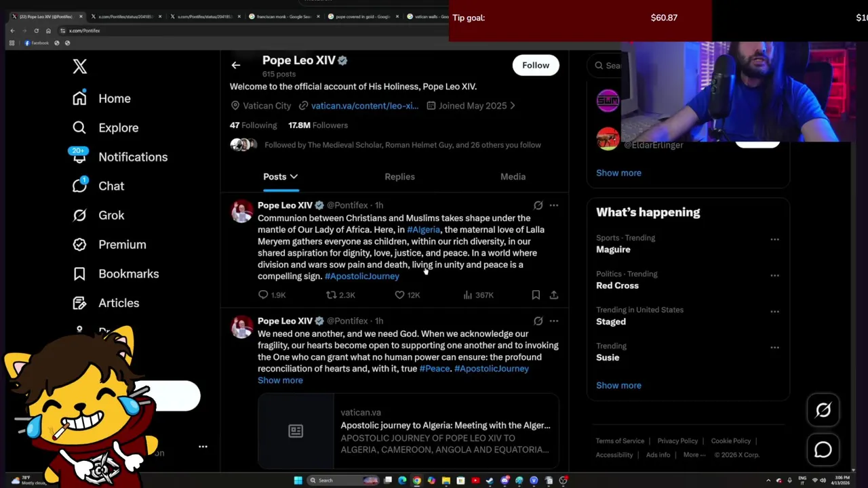Open Bookmarks in the sidebar

point(115,273)
